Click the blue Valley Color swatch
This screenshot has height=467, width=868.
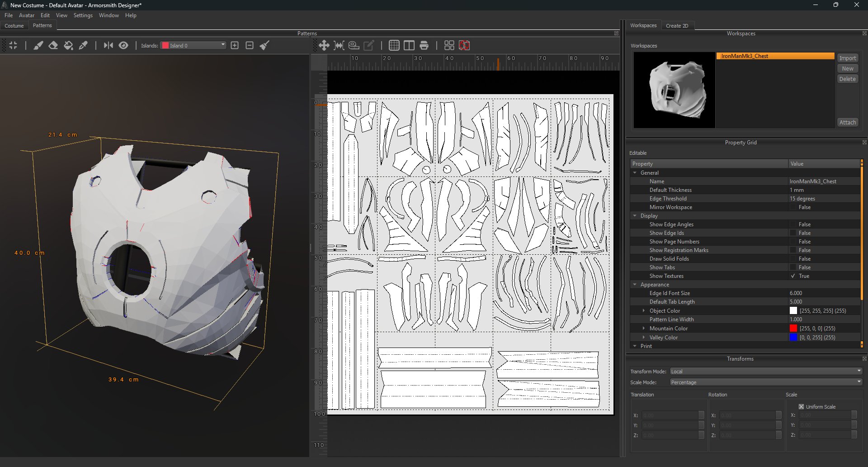[793, 338]
